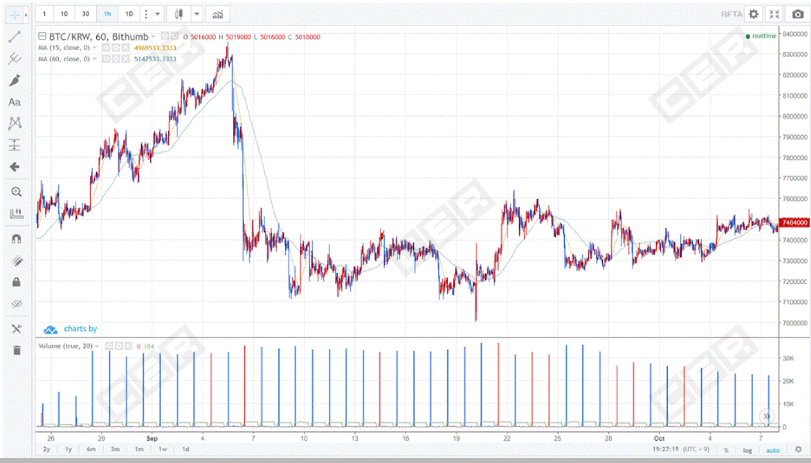Select the trend line drawing tool
Image resolution: width=811 pixels, height=463 pixels.
point(15,37)
